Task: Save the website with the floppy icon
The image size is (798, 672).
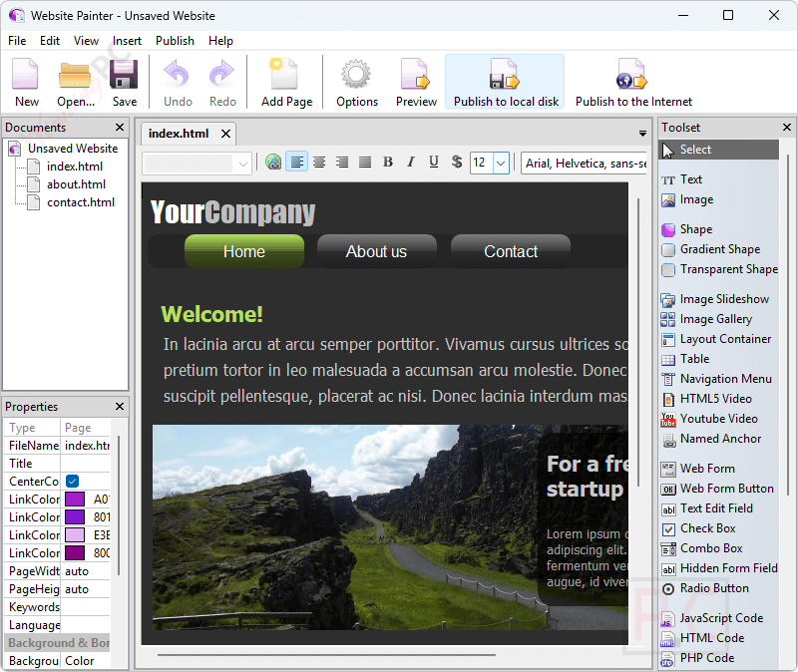Action: [x=124, y=82]
